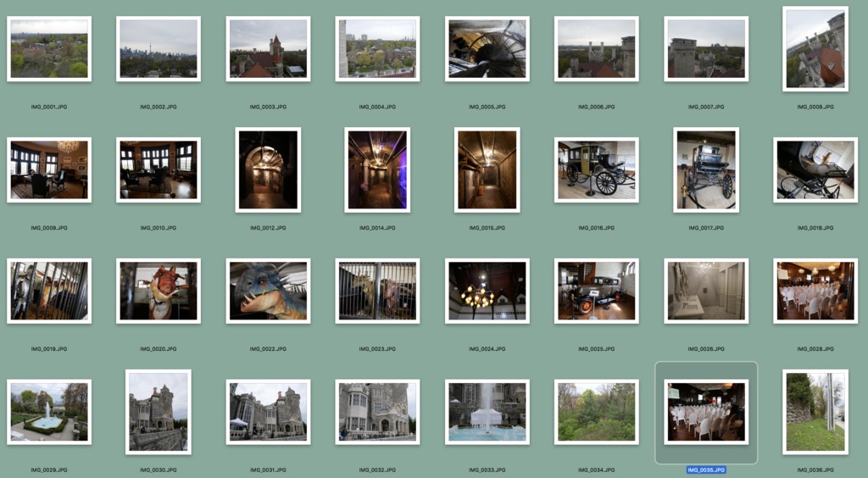This screenshot has height=478, width=868.
Task: Select the IMG_0025.JPG vintage car thumbnail
Action: pyautogui.click(x=596, y=291)
